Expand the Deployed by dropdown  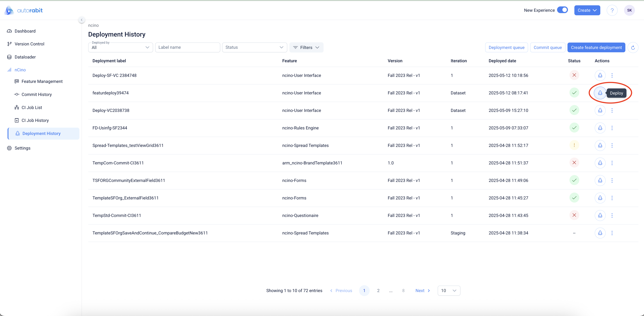[x=120, y=47]
